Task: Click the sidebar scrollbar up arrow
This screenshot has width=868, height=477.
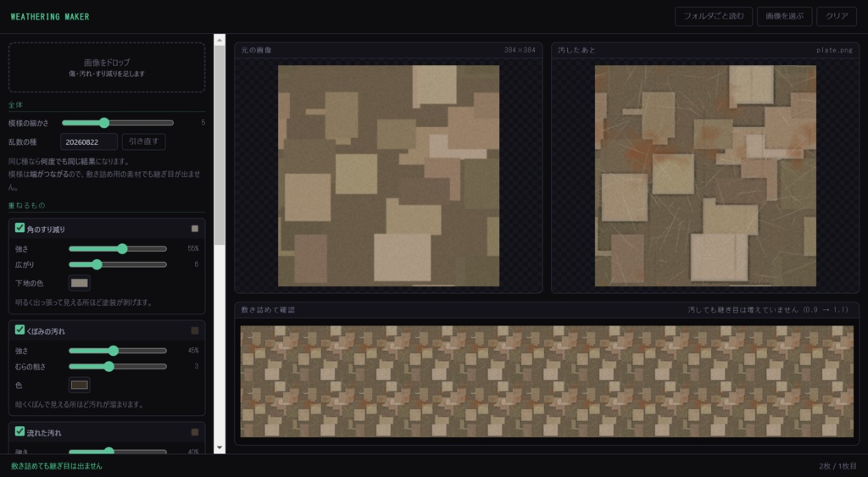Action: tap(220, 40)
